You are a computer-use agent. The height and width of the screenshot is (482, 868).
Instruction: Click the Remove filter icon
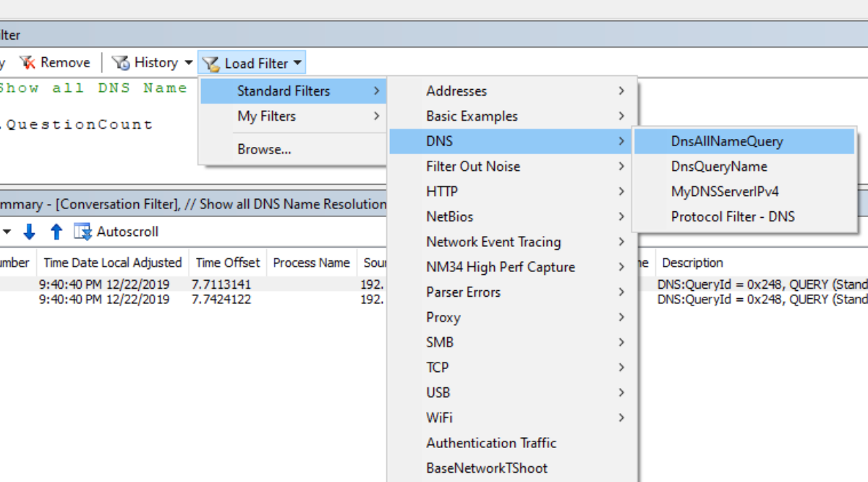[x=27, y=63]
